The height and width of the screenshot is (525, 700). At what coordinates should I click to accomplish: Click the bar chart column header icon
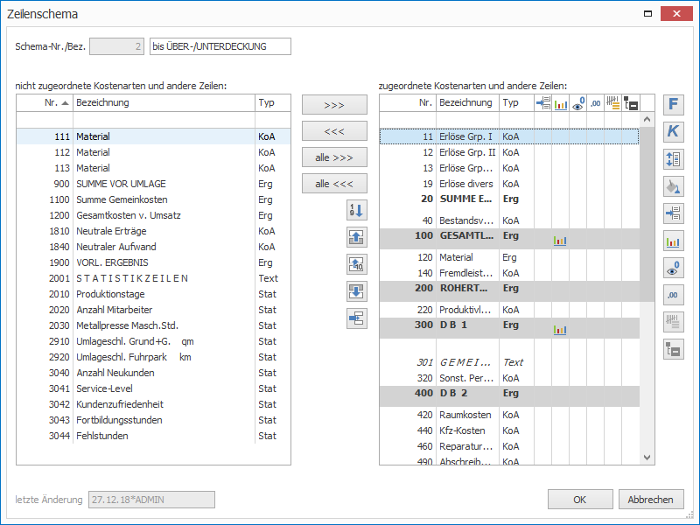(560, 103)
